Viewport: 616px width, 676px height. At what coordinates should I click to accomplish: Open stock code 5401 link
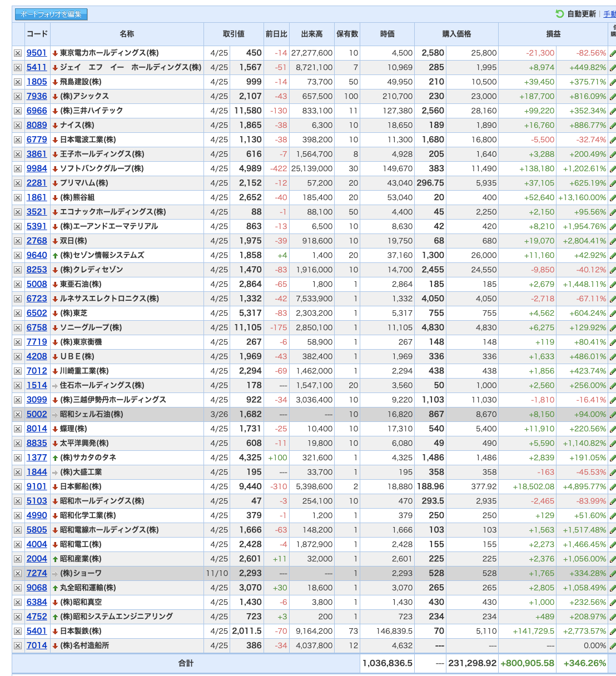click(37, 631)
